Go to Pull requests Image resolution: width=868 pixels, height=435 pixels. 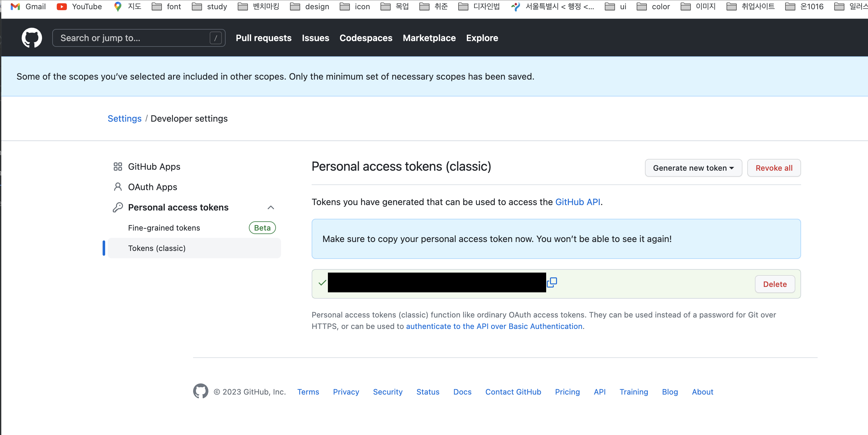pyautogui.click(x=264, y=38)
